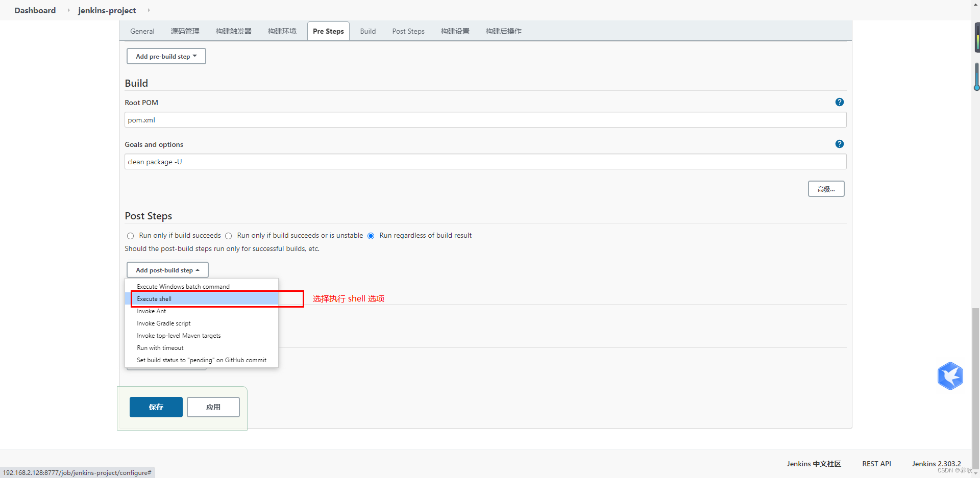Open REST API link
Image resolution: width=980 pixels, height=478 pixels.
pos(876,464)
